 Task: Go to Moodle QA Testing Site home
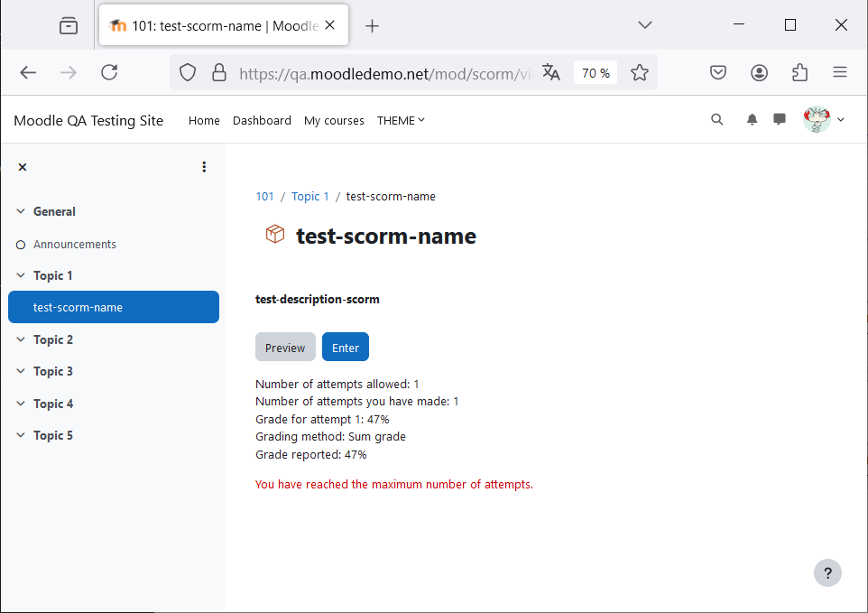tap(88, 120)
